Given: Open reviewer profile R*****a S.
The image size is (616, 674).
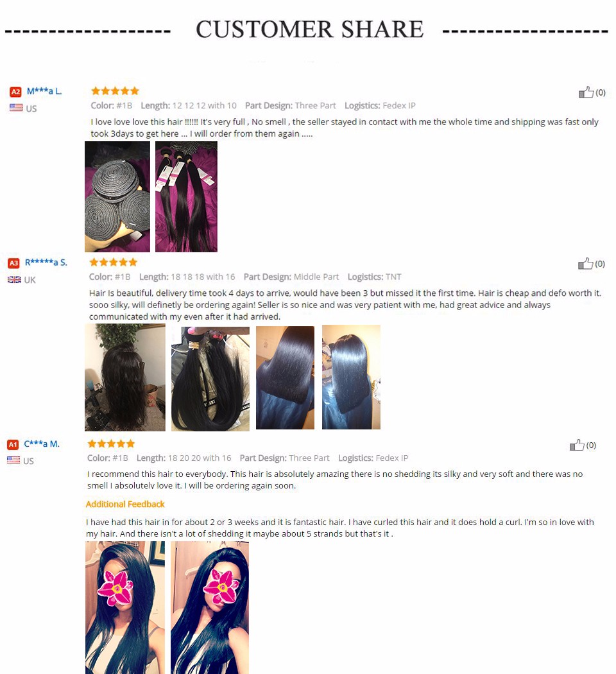Looking at the screenshot, I should [46, 262].
